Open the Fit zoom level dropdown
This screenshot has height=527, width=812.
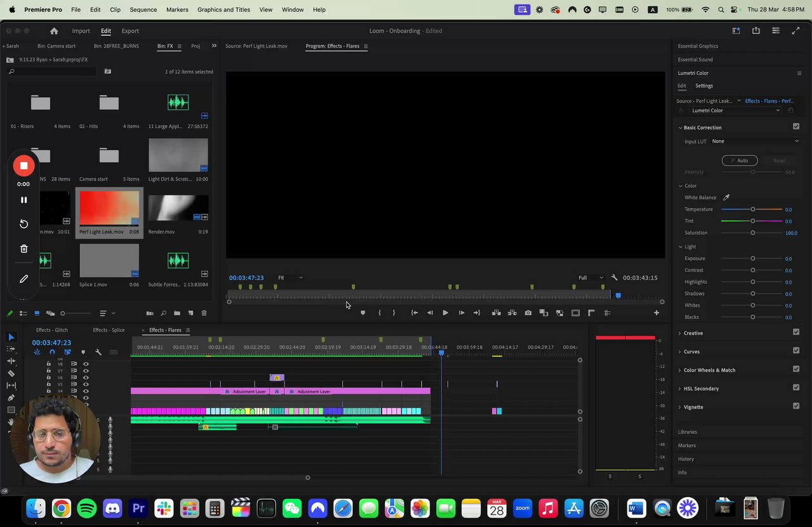[291, 278]
